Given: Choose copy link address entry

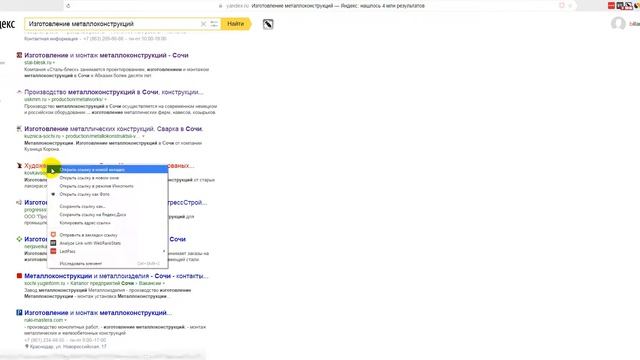Looking at the screenshot, I should coord(108,223).
